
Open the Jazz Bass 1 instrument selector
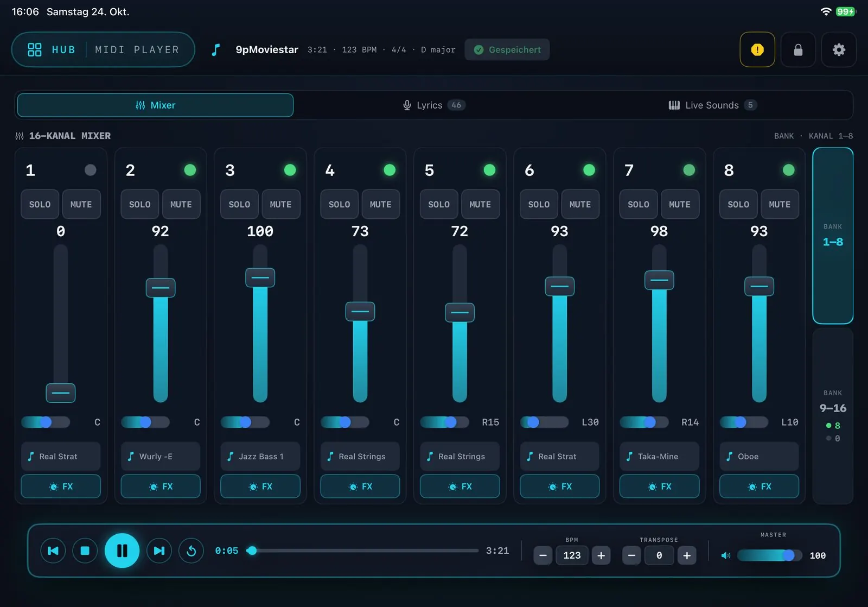point(260,456)
